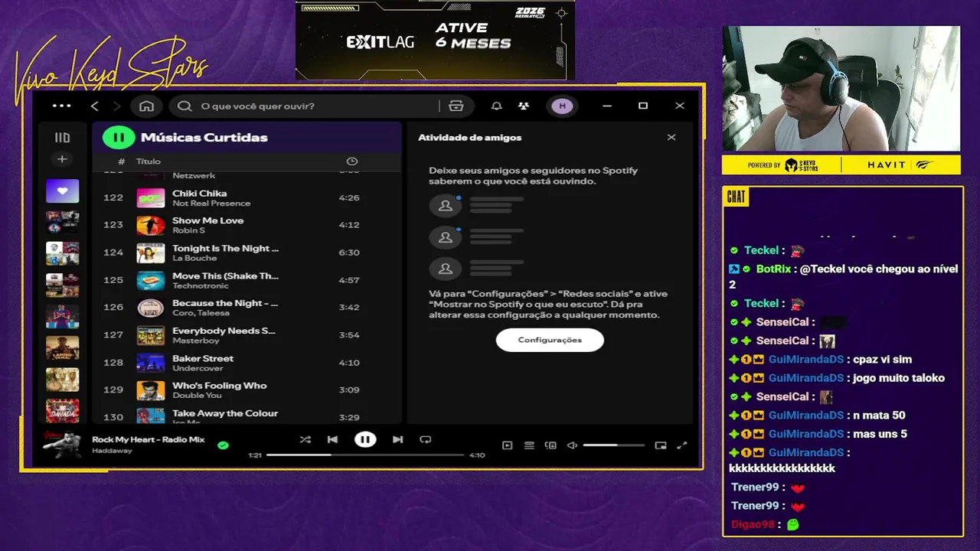
Task: Toggle repeat mode
Action: 426,439
